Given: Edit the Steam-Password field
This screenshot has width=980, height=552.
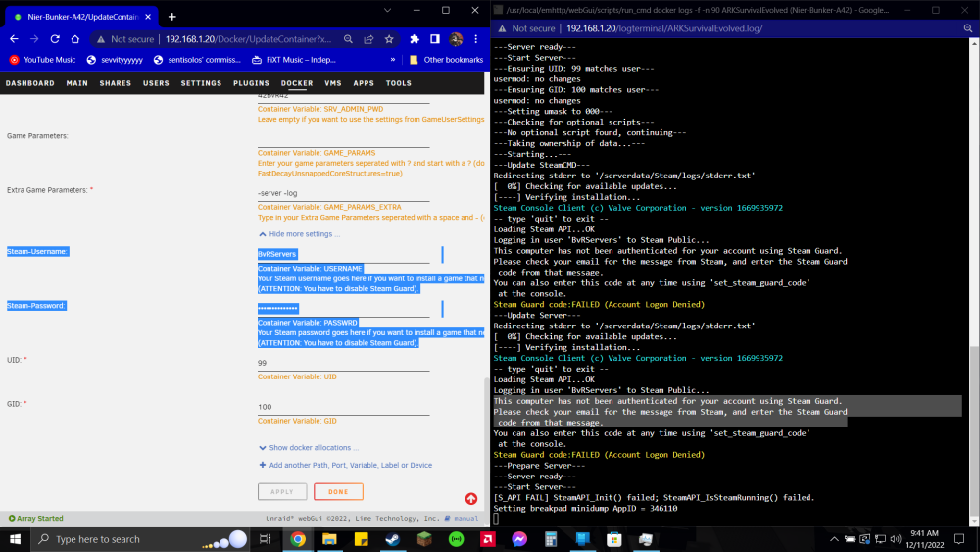Looking at the screenshot, I should pos(343,309).
